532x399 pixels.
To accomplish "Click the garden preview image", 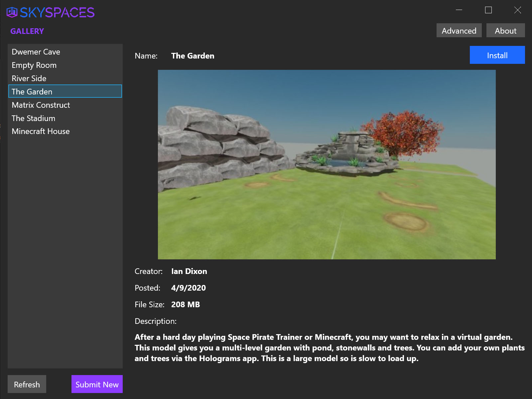I will (327, 165).
